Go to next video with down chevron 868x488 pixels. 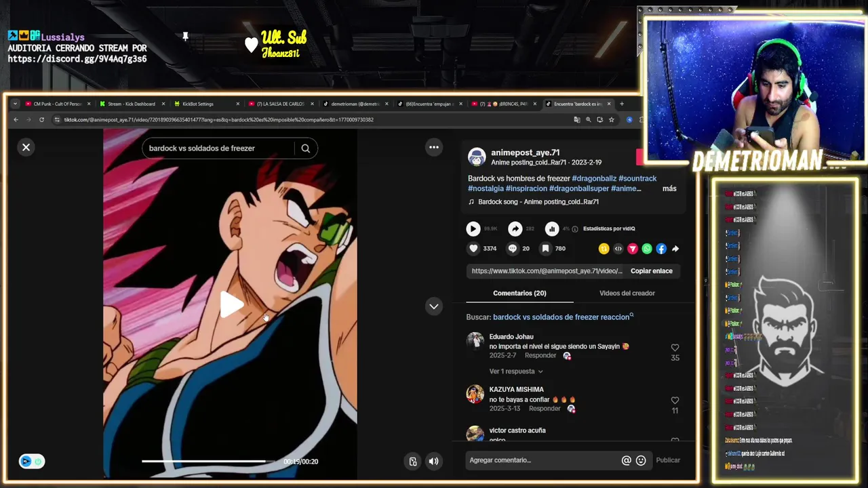point(434,306)
